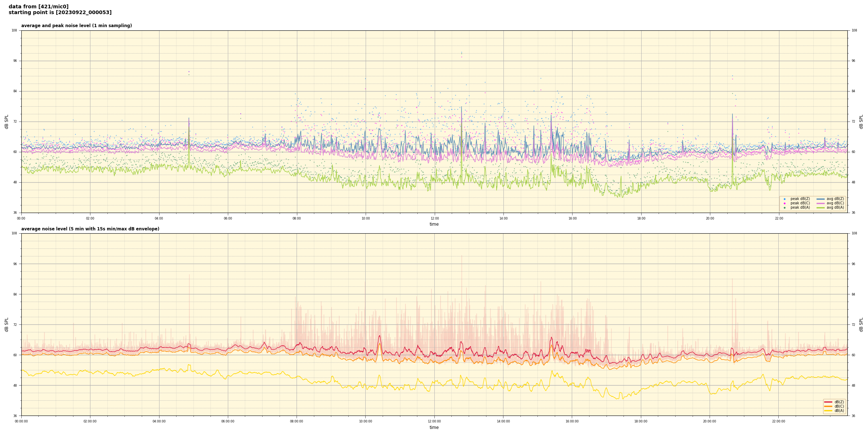This screenshot has height=434, width=868.
Task: Click left 'dB SPL' label of lower chart
Action: pyautogui.click(x=7, y=324)
